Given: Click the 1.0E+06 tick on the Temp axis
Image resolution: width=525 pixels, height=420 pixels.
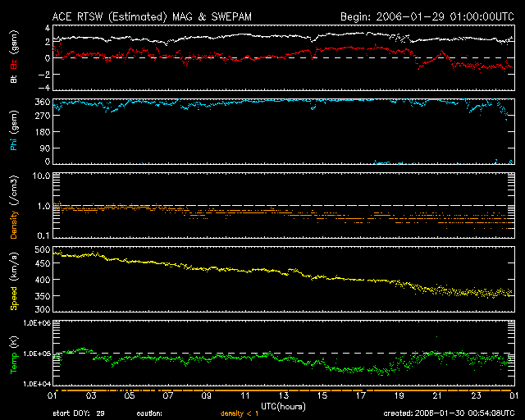Looking at the screenshot, I should point(38,323).
